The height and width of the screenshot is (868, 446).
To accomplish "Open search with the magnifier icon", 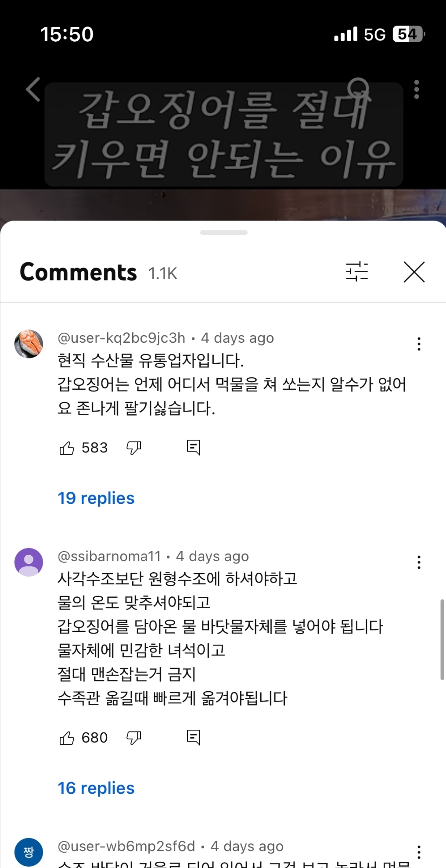I will pyautogui.click(x=359, y=90).
